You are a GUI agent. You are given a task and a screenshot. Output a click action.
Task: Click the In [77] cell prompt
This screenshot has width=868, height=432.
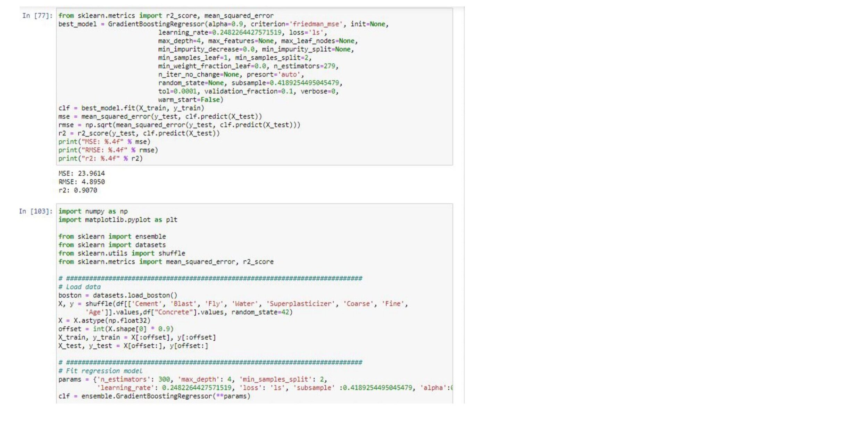[x=37, y=16]
